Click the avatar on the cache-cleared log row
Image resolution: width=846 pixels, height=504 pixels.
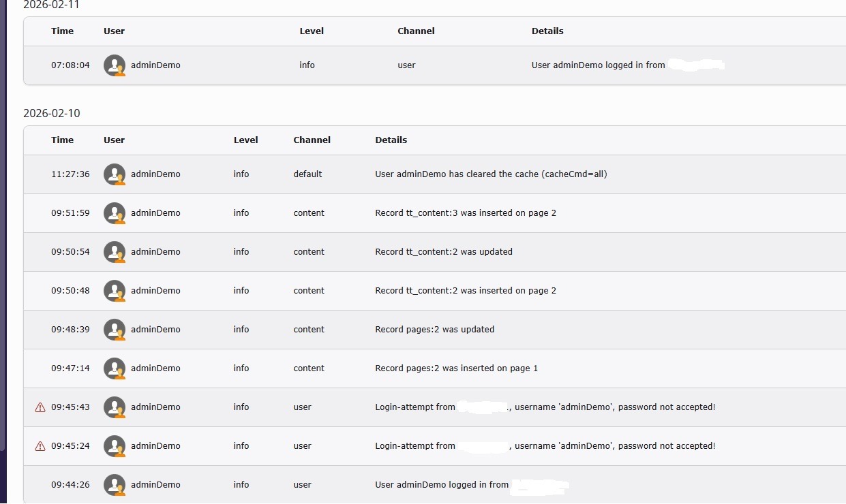click(115, 174)
